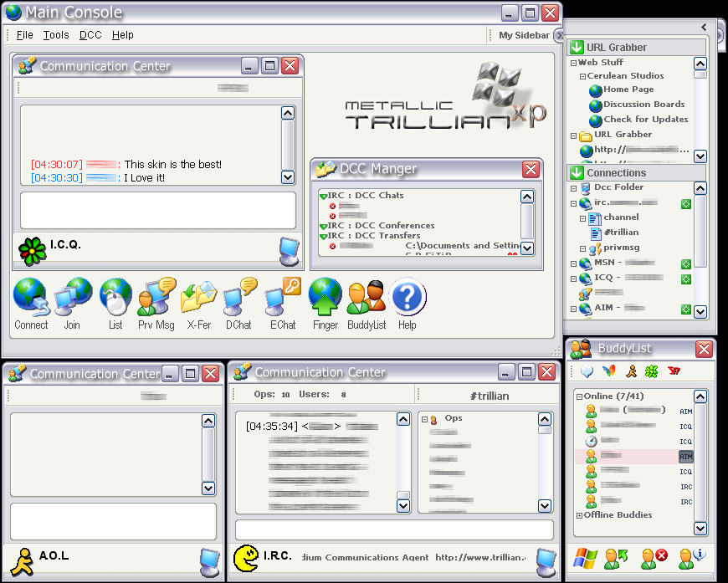Click BuddyList AIM runner filter icon
Viewport: 728px width, 583px height.
631,371
